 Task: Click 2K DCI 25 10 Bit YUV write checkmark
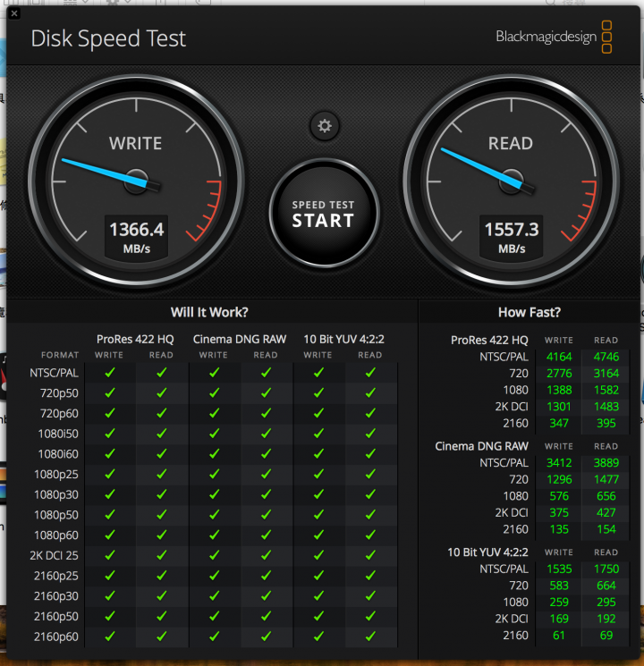pos(318,555)
